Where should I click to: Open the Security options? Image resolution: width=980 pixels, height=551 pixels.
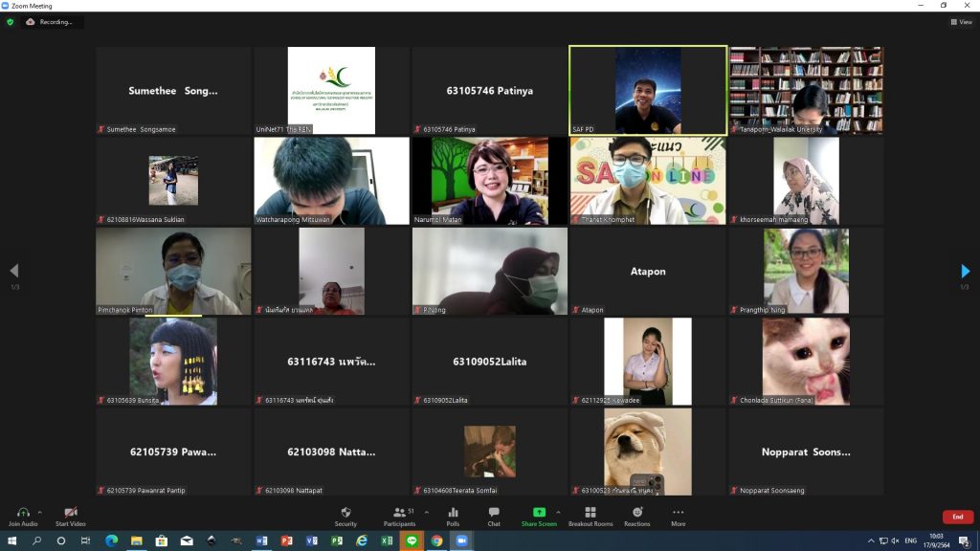pyautogui.click(x=345, y=516)
